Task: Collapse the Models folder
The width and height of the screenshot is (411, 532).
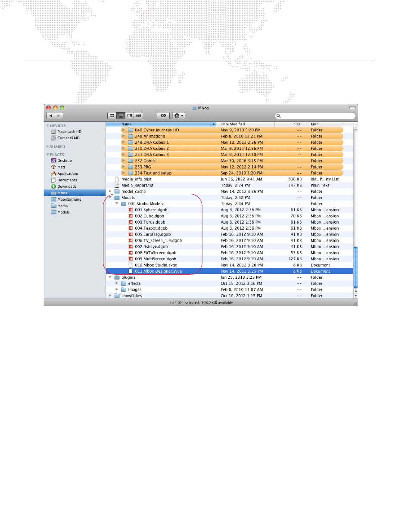Action: (x=110, y=198)
